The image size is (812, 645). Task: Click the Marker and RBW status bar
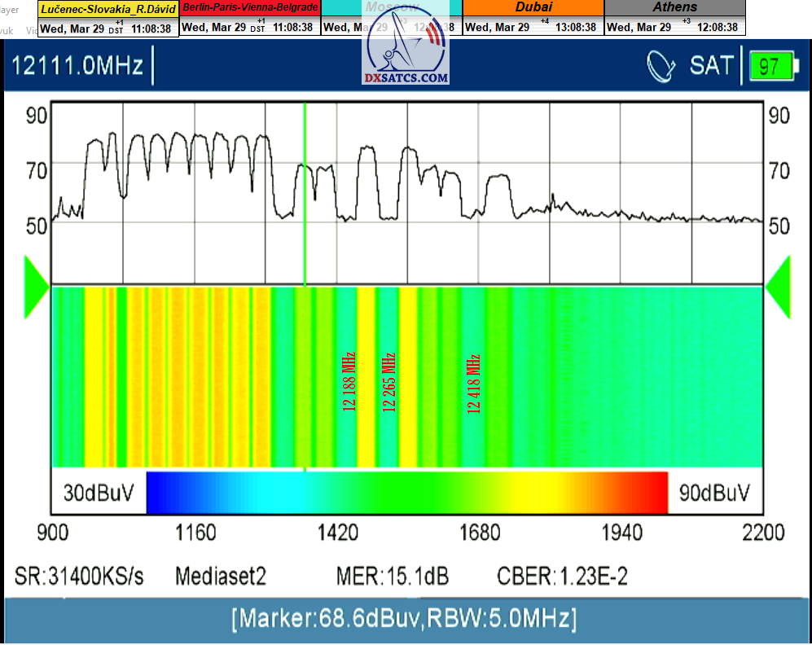click(405, 618)
